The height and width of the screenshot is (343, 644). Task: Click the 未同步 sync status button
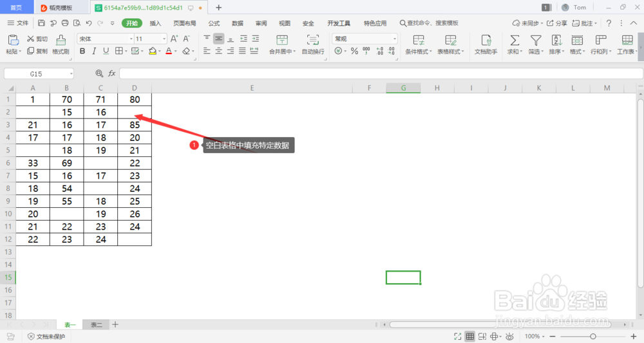click(x=527, y=23)
